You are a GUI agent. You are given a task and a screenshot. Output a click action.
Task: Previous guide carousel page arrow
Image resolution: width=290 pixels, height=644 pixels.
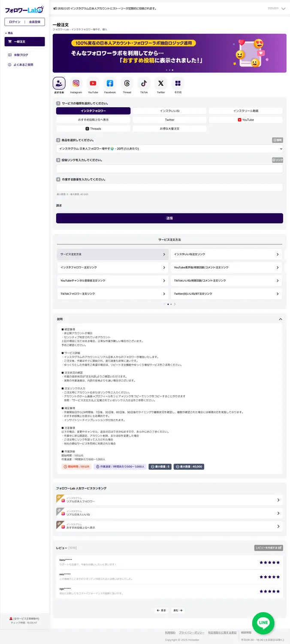pyautogui.click(x=164, y=304)
